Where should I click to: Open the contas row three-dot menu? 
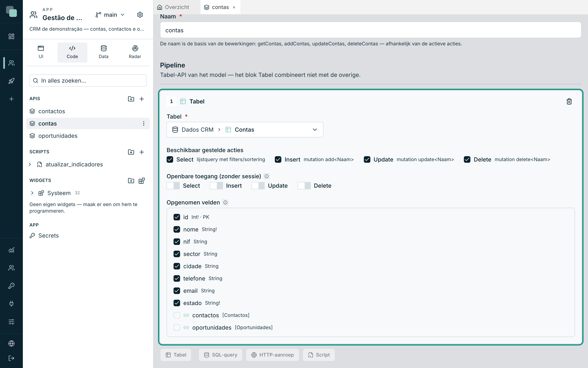(x=144, y=123)
